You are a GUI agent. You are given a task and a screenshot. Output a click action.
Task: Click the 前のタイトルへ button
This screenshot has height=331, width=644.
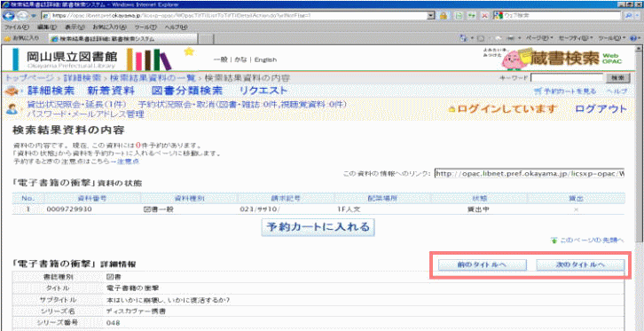(x=482, y=265)
